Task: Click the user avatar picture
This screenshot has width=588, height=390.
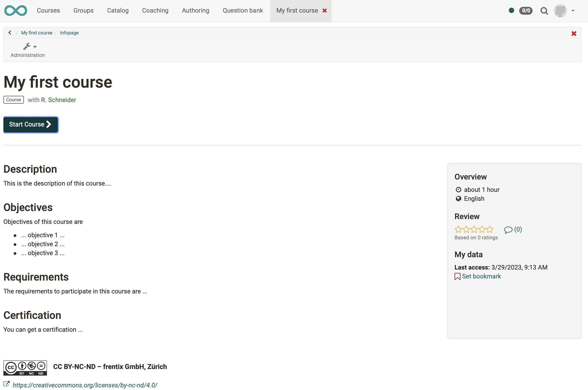Action: [x=560, y=10]
